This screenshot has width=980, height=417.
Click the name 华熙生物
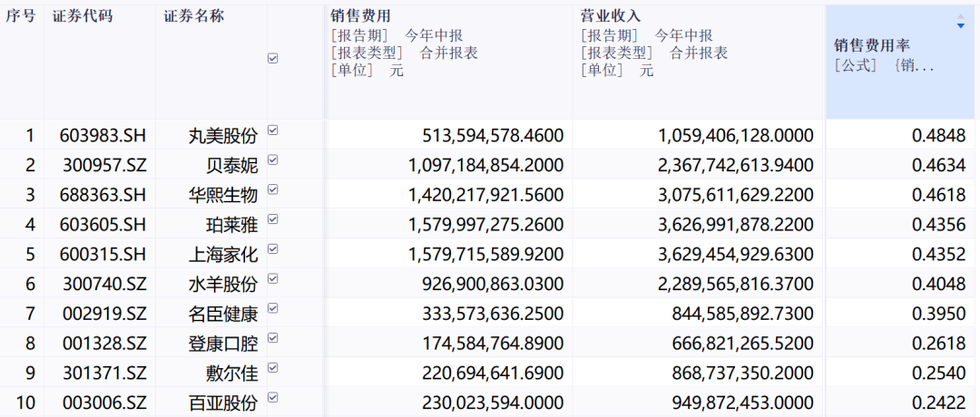223,196
